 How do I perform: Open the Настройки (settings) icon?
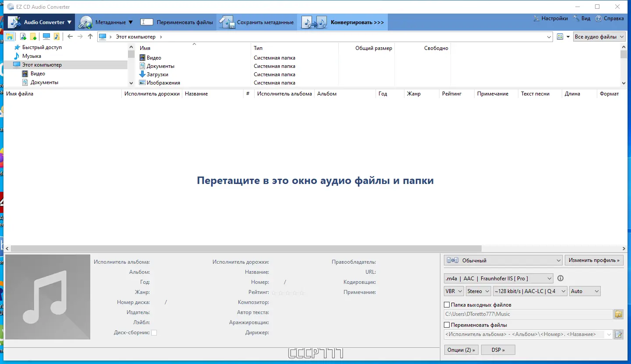536,18
